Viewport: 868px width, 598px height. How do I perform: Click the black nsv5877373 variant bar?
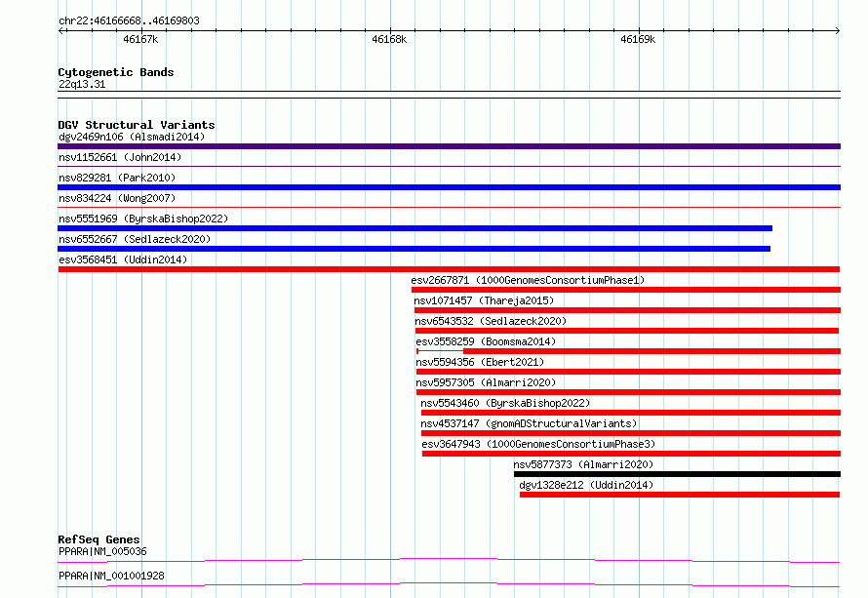click(x=677, y=474)
